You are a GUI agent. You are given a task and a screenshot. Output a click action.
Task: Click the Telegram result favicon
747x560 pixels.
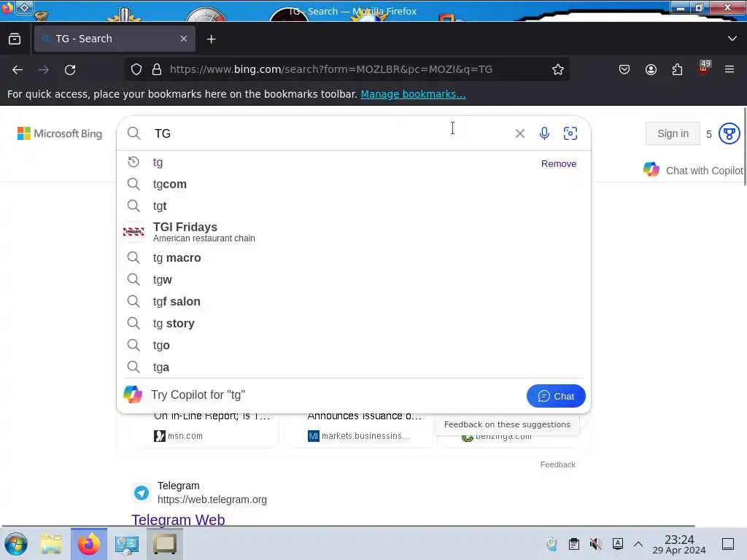[x=142, y=492]
